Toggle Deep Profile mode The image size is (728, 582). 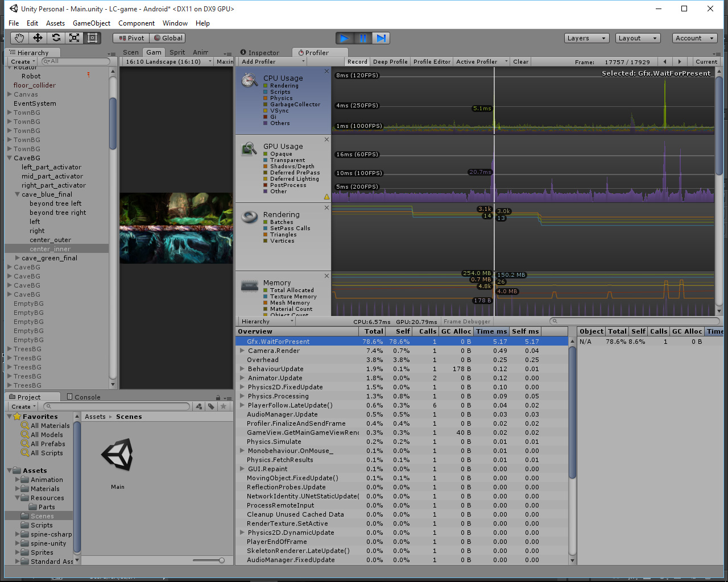(x=390, y=61)
